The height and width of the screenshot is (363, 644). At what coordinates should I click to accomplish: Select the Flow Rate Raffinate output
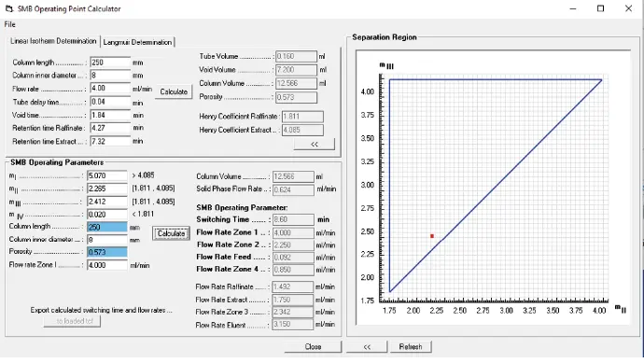pos(292,287)
